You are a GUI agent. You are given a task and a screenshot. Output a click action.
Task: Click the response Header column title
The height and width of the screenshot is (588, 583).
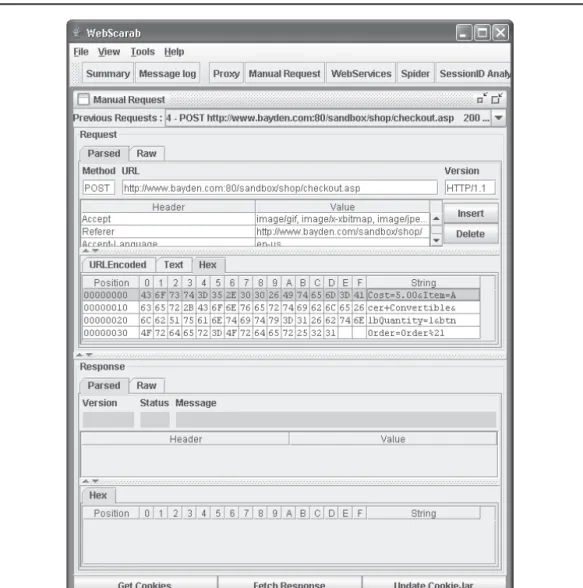click(185, 439)
